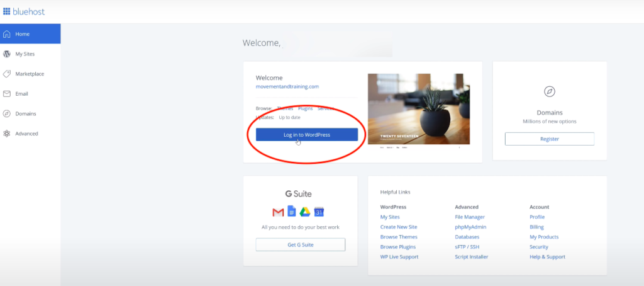The image size is (644, 286).
Task: Click the Gmail icon in G Suite card
Action: (278, 212)
